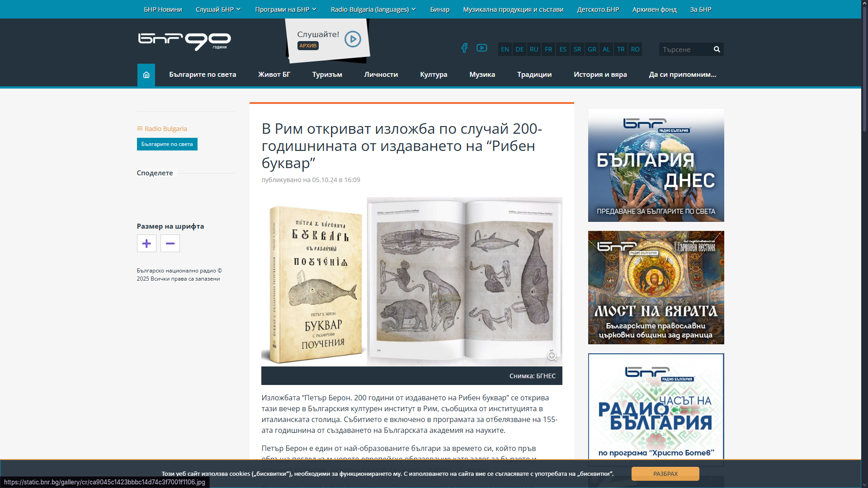The image size is (868, 488).
Task: Open the BNR YouTube channel icon
Action: coord(481,48)
